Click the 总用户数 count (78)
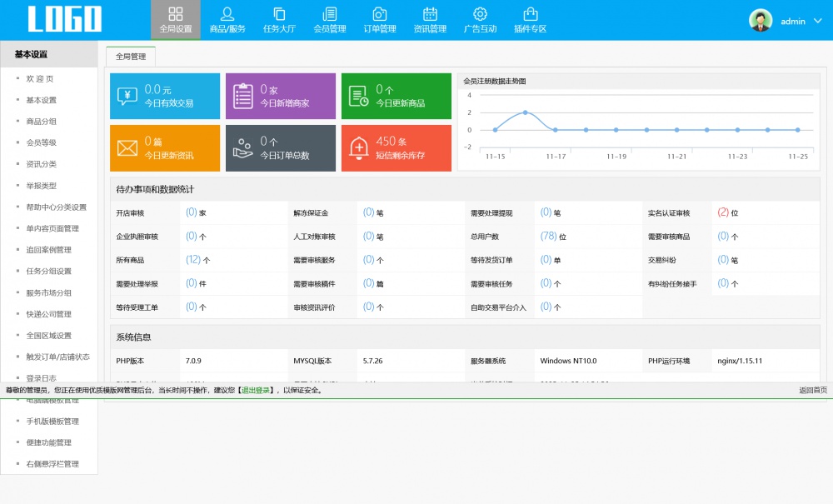833x504 pixels. (x=548, y=237)
